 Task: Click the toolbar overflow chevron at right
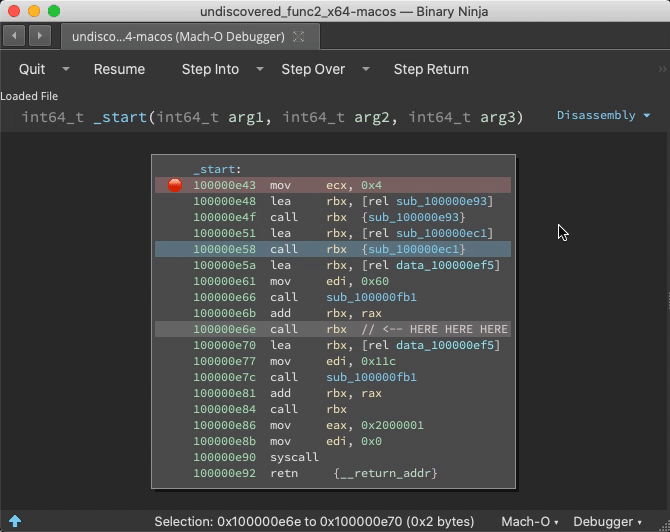tap(661, 69)
